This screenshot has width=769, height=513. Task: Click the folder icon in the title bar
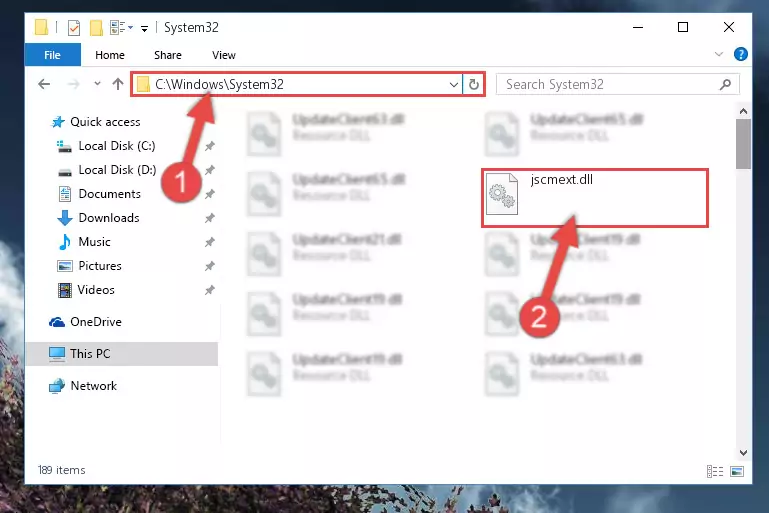[x=41, y=27]
